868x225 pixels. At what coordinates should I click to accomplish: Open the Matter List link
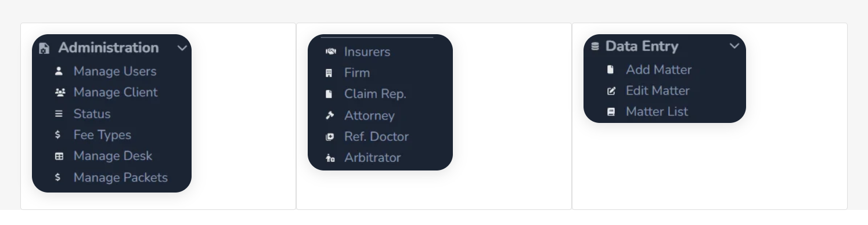click(x=657, y=112)
